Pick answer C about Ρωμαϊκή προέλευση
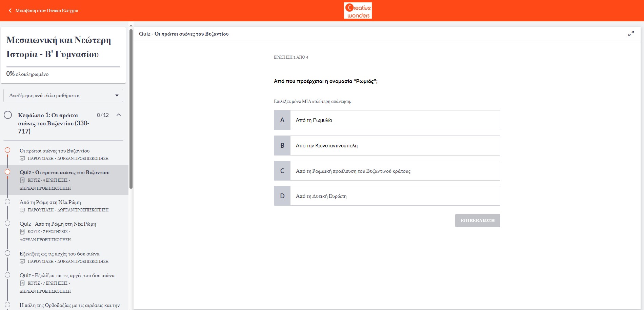The image size is (644, 310). [x=387, y=171]
